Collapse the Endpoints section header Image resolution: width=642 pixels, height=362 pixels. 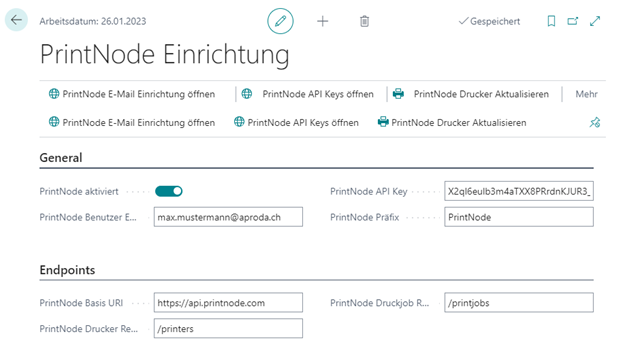coord(67,270)
